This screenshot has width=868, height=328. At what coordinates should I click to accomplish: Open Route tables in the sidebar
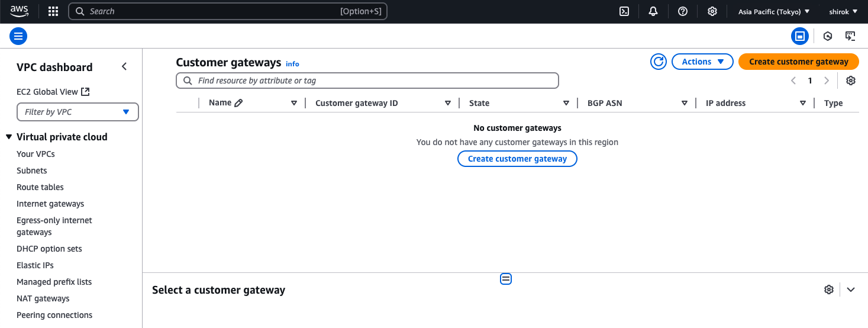pyautogui.click(x=40, y=187)
